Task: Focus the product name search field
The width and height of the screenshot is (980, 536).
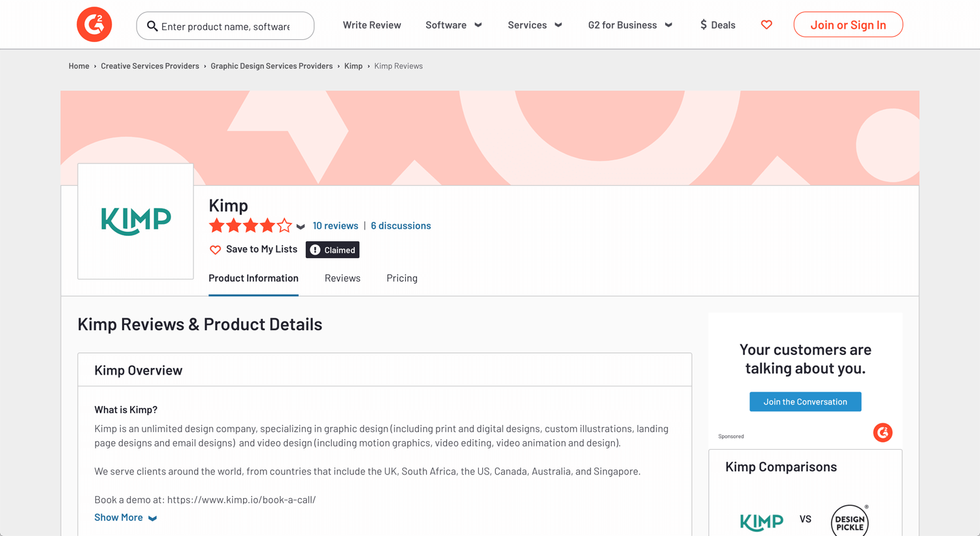Action: [225, 26]
